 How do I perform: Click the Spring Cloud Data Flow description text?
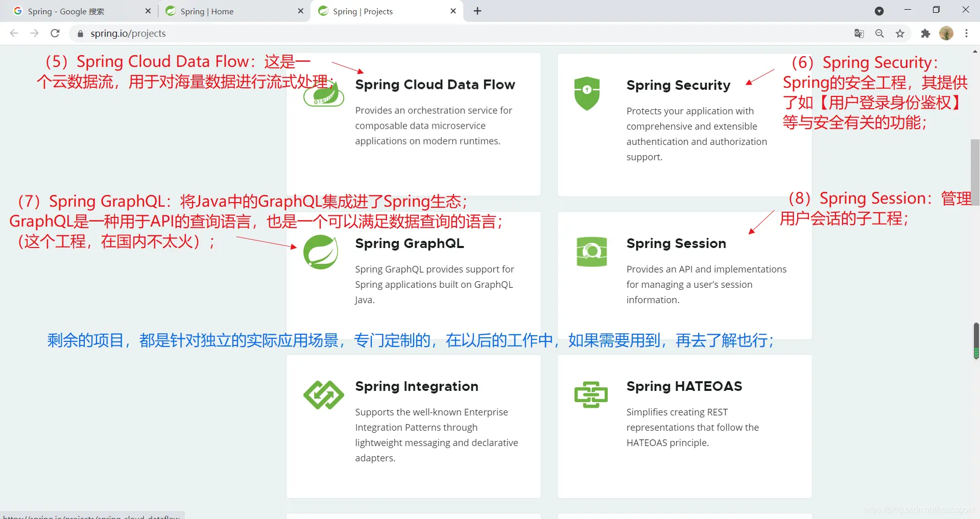point(434,126)
